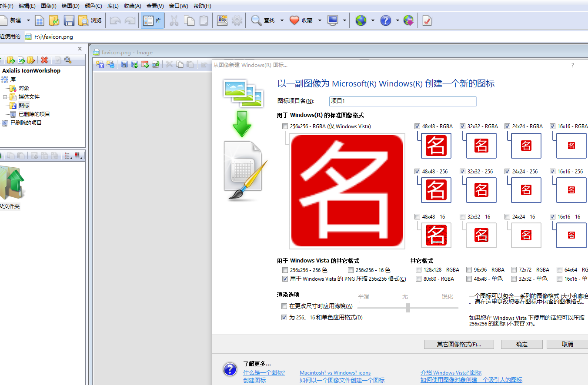Viewport: 588px width, 385px height.
Task: Click the 平滑/锐化 filter slider handle
Action: coord(408,308)
